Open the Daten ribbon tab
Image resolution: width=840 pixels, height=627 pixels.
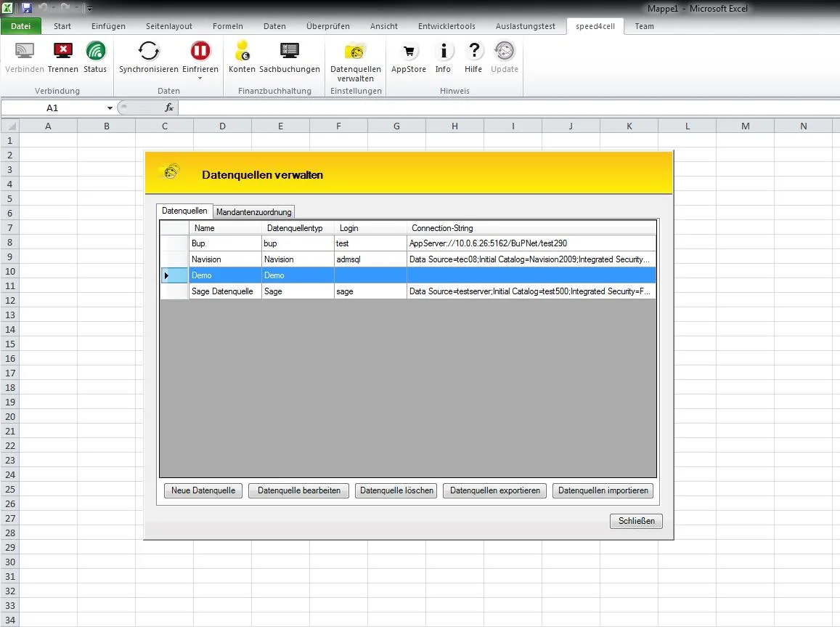275,26
